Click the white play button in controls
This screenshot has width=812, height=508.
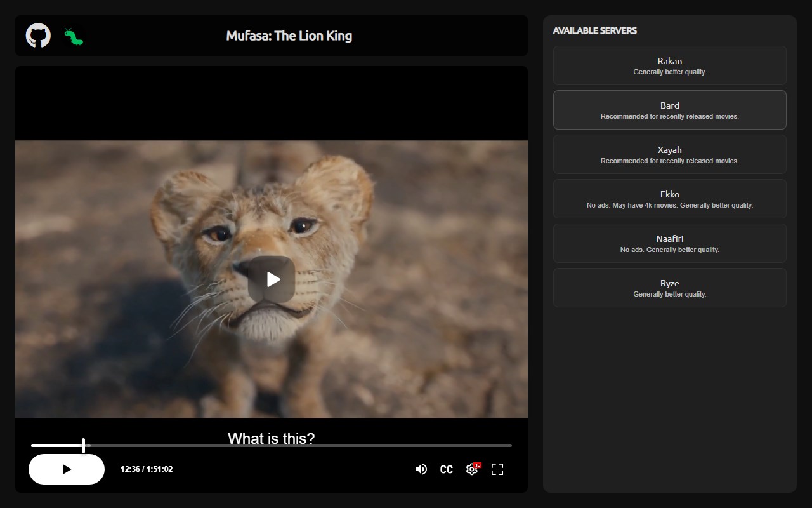tap(67, 469)
